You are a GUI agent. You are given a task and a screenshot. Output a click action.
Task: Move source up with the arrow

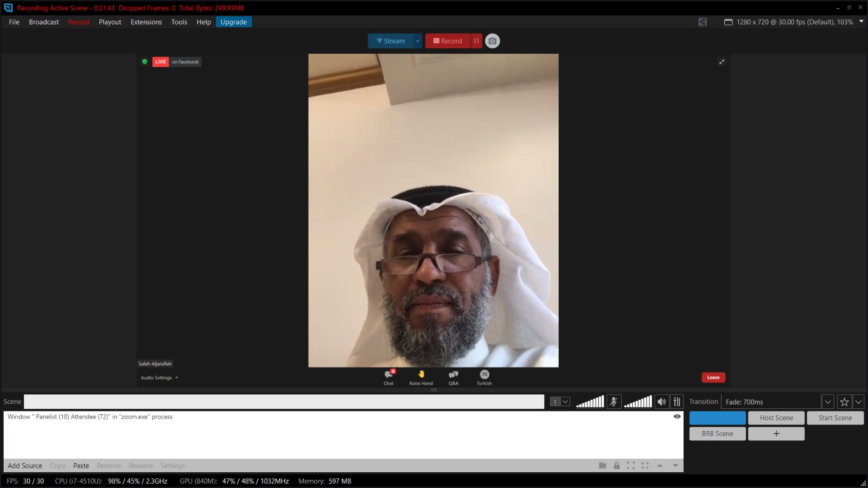coord(660,466)
